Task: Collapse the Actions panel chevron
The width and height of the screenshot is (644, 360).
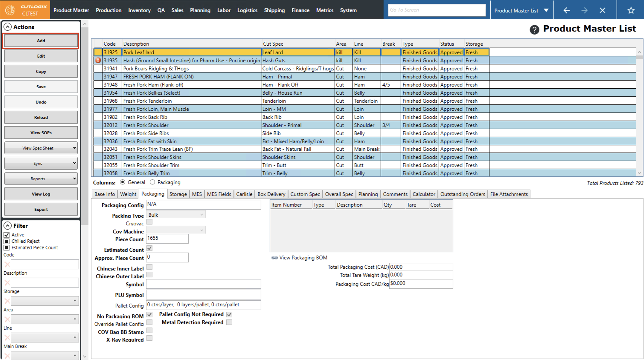Action: [8, 27]
